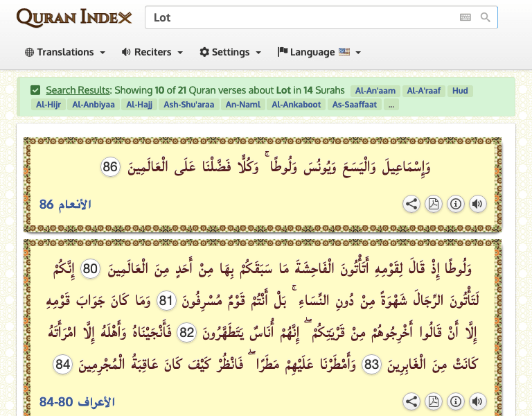
Task: Click the Quran Index logo
Action: 74,17
